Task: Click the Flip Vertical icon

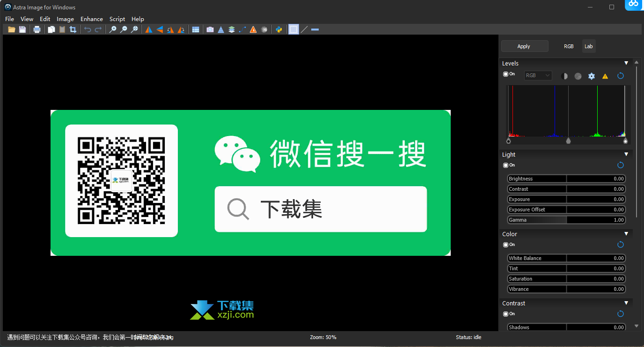Action: [160, 29]
